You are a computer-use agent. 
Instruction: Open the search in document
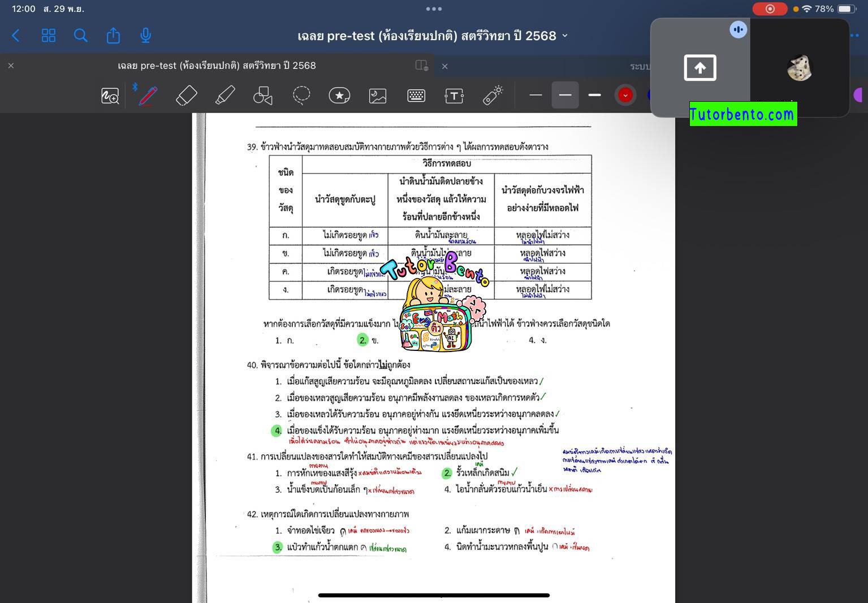[x=80, y=35]
